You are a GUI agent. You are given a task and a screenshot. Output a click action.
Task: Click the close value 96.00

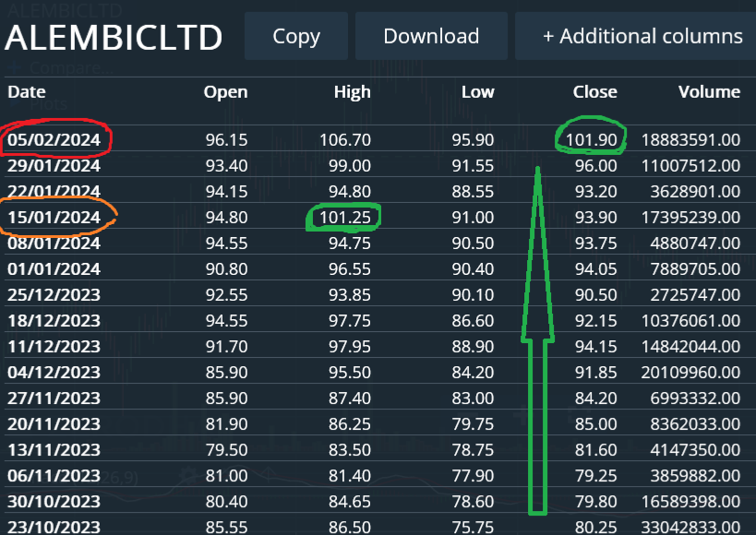click(x=596, y=166)
